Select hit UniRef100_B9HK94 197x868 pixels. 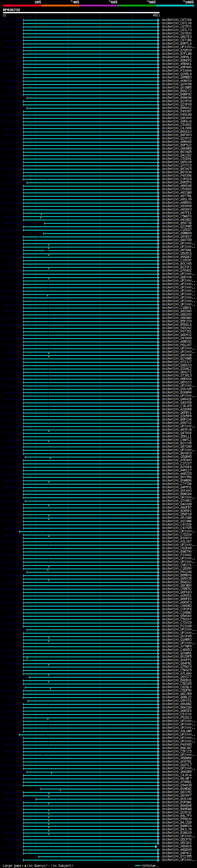(177, 98)
